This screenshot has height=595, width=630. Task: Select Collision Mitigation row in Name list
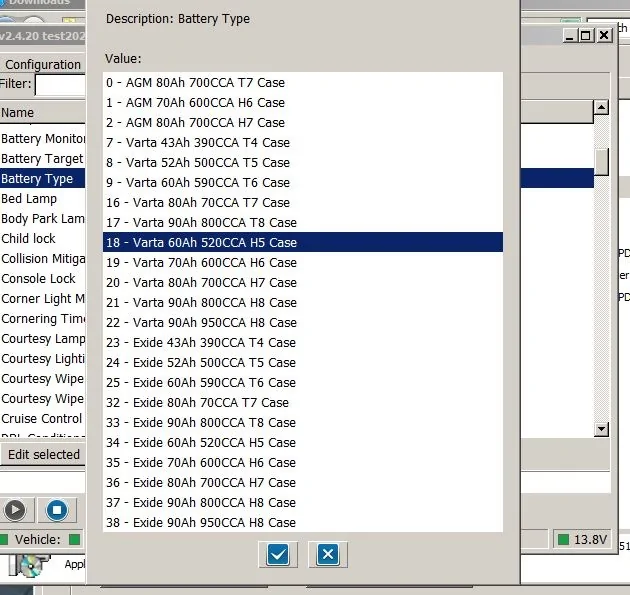point(43,259)
